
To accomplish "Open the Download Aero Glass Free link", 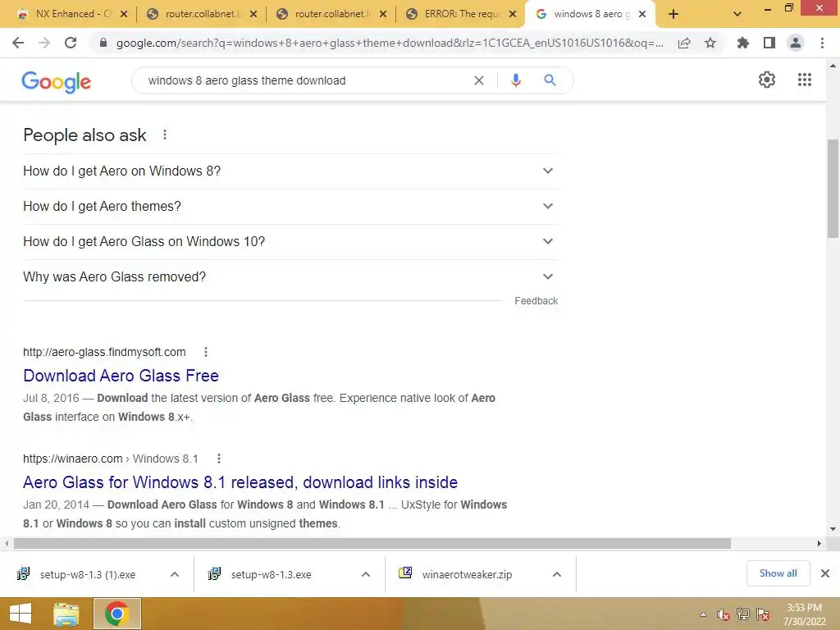I will click(121, 376).
